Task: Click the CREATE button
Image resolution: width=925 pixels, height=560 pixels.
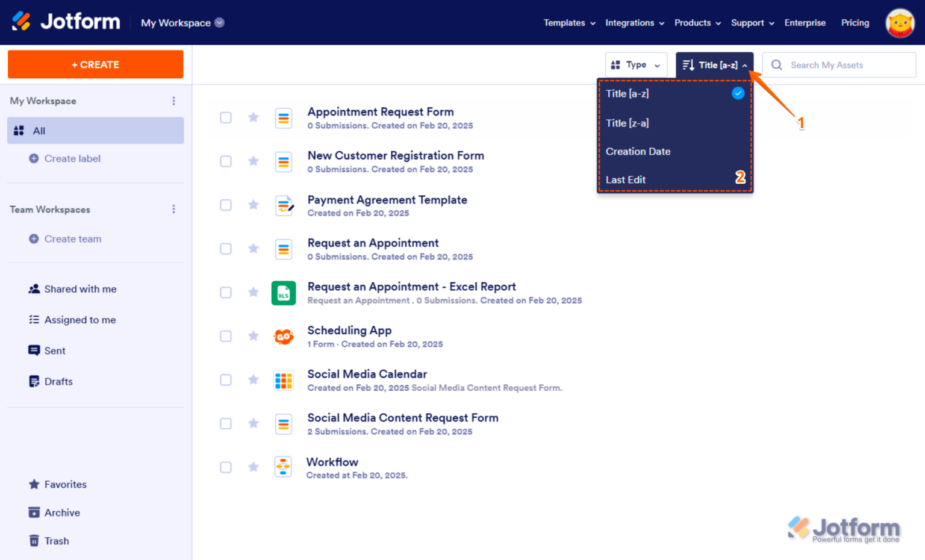Action: click(x=95, y=64)
